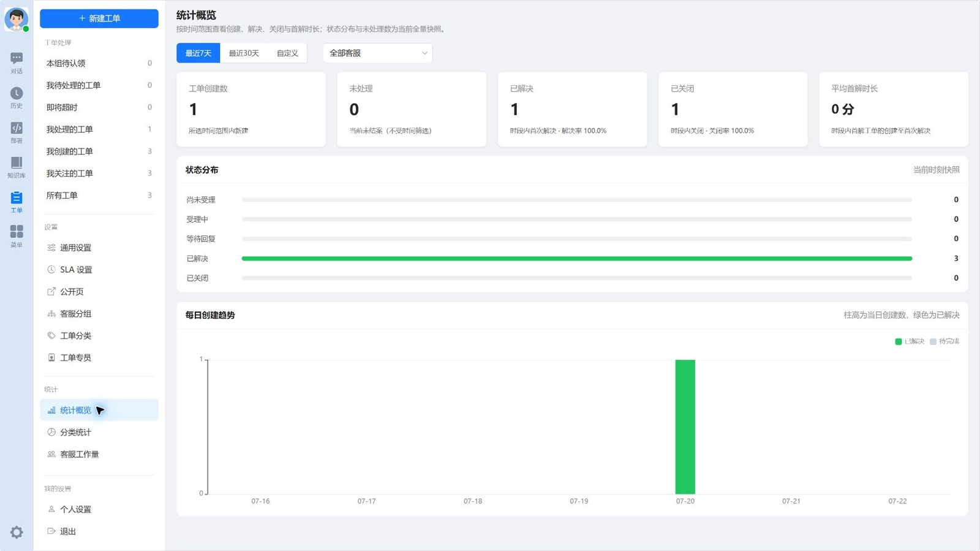Click the settings gear icon at bottom left
Screen dimensions: 980x551
(17, 532)
